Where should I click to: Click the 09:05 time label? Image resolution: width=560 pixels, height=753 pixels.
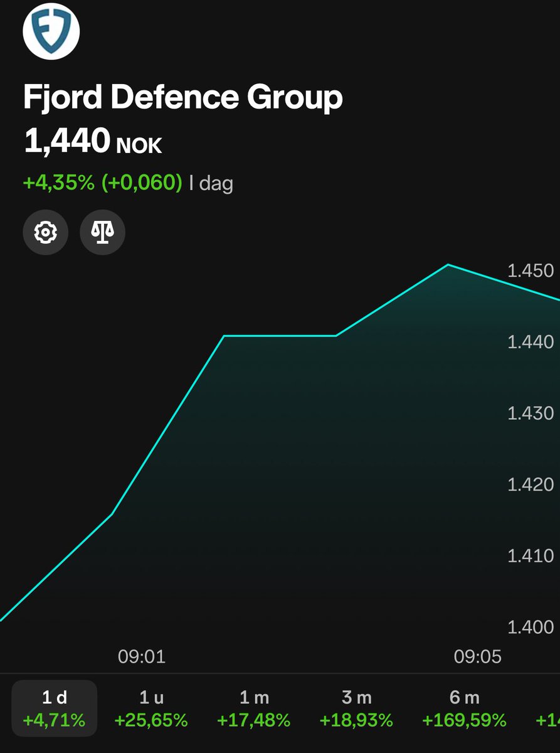pos(478,657)
